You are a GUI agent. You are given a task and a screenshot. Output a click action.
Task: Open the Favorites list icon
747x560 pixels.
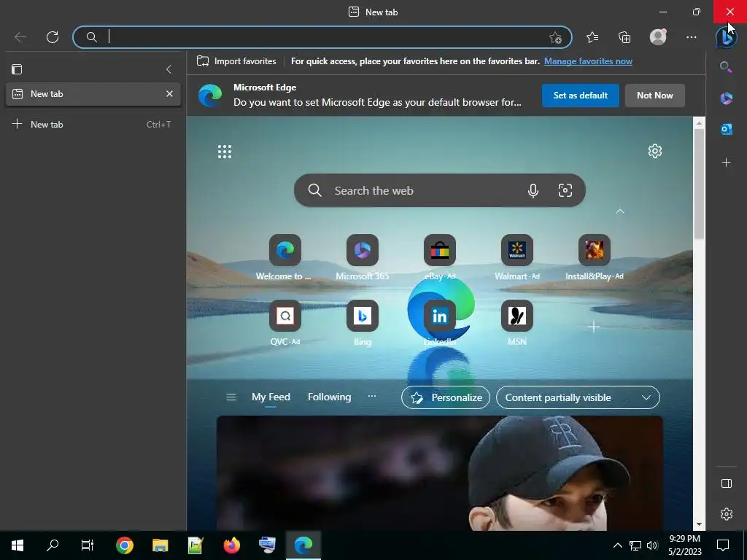click(x=592, y=37)
